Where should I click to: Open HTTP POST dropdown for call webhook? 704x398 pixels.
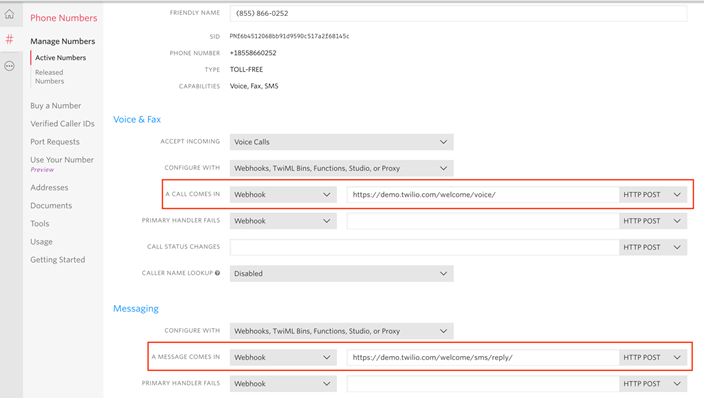(653, 195)
